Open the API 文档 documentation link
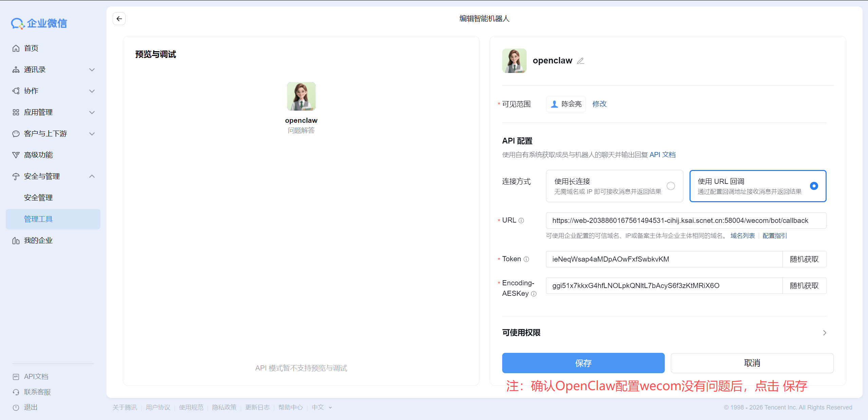The height and width of the screenshot is (420, 868). (x=662, y=154)
